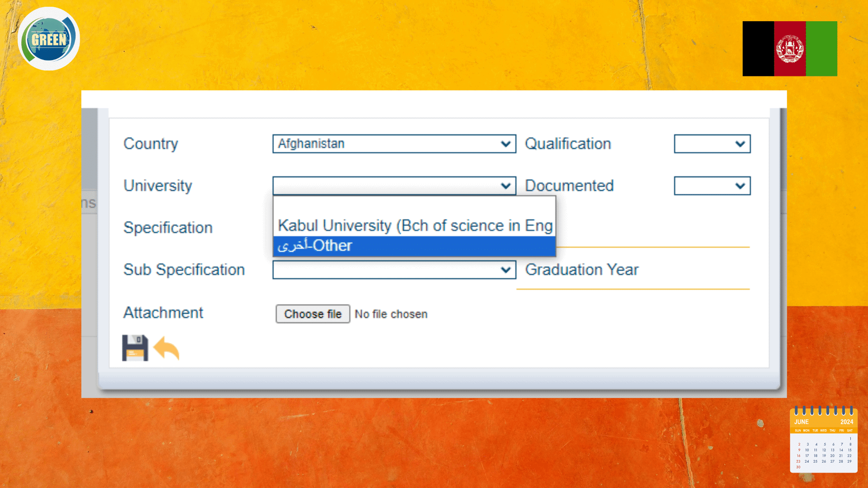The width and height of the screenshot is (868, 488).
Task: Click the Specification field label
Action: pyautogui.click(x=168, y=228)
